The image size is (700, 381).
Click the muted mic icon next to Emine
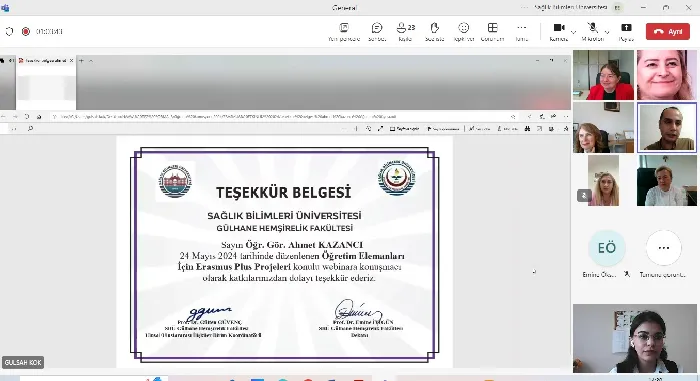coord(627,274)
